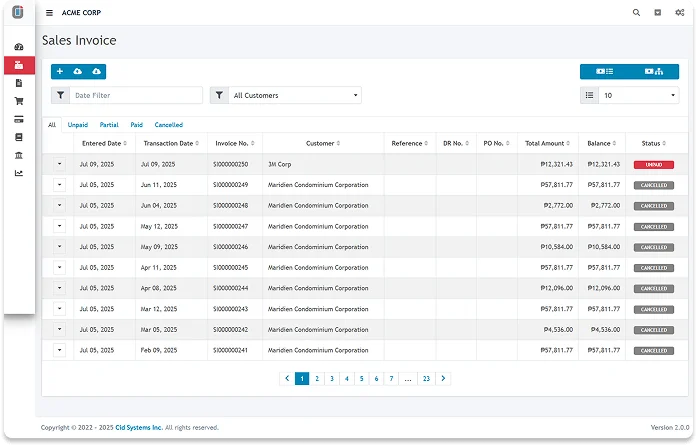Click the cloud download toolbar button
697x446 pixels.
(96, 72)
